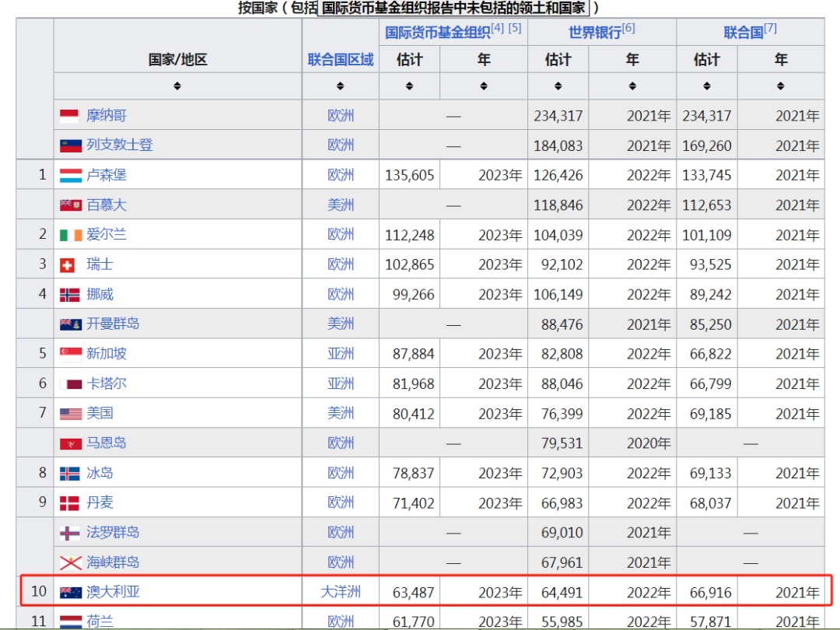Open the 丹麦 country link

[x=100, y=503]
